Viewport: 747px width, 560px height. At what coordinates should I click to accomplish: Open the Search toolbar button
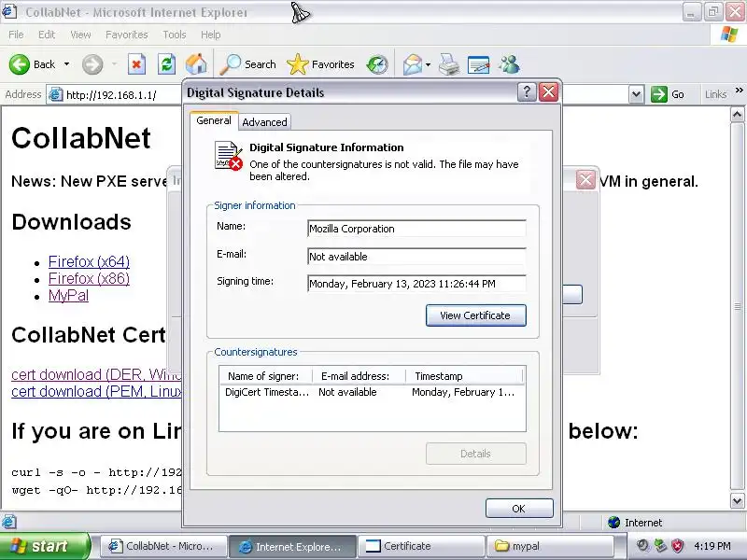247,64
